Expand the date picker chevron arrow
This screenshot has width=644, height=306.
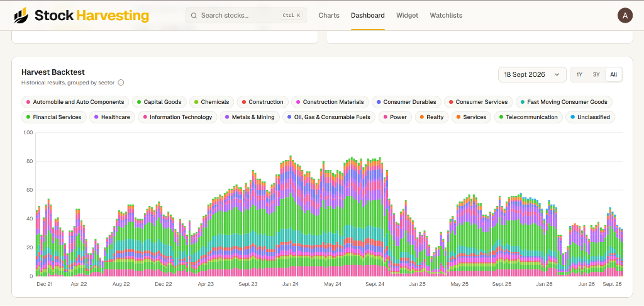tap(557, 74)
